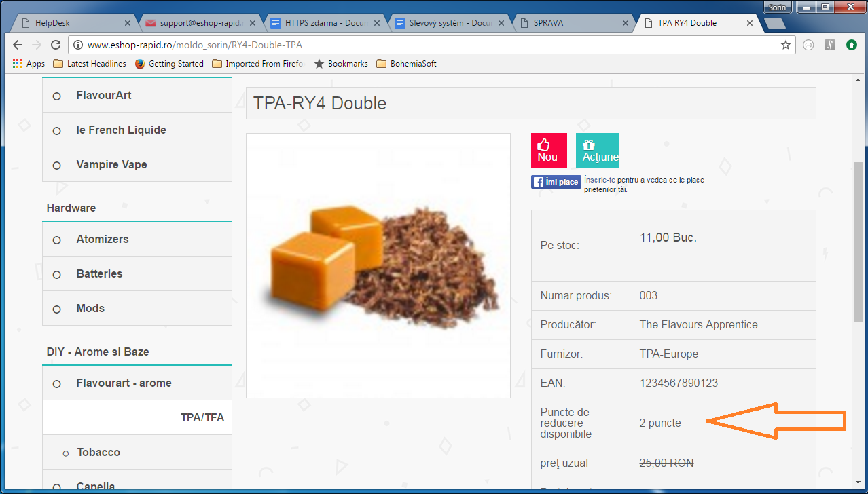Click the green up-arrow extension icon
The height and width of the screenshot is (494, 868).
[851, 45]
